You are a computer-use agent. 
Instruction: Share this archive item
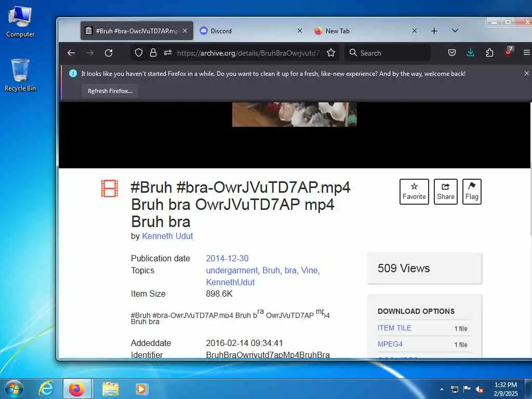(445, 192)
